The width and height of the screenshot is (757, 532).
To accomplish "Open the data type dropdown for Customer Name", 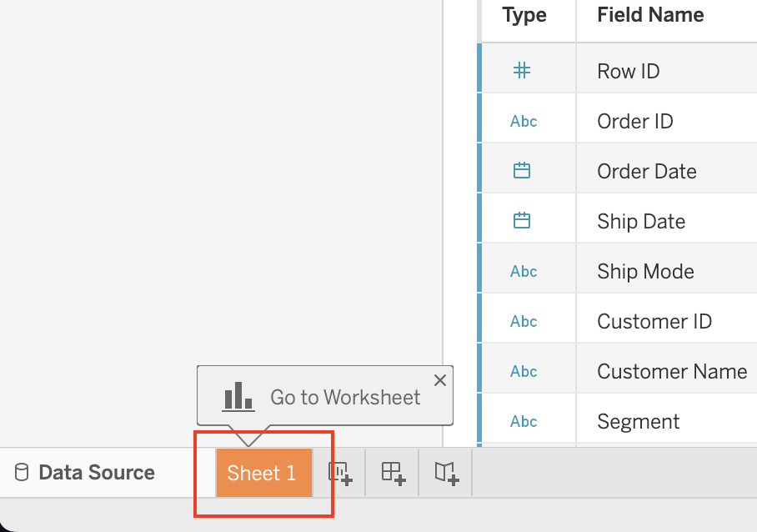I will [x=525, y=370].
